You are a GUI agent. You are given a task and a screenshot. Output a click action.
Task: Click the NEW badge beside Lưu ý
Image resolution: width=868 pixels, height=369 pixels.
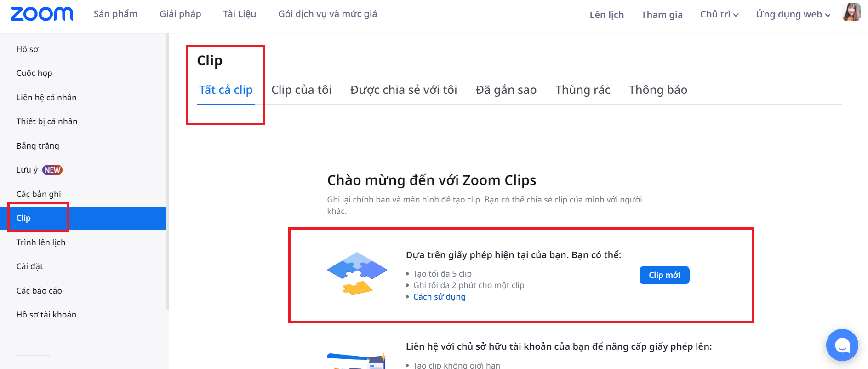pyautogui.click(x=52, y=170)
